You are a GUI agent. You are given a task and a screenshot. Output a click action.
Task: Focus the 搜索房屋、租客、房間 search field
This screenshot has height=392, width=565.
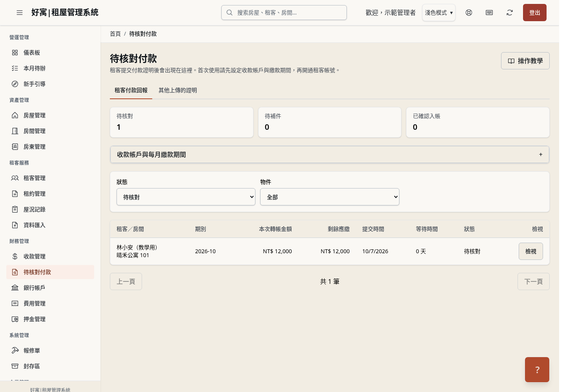pyautogui.click(x=284, y=13)
